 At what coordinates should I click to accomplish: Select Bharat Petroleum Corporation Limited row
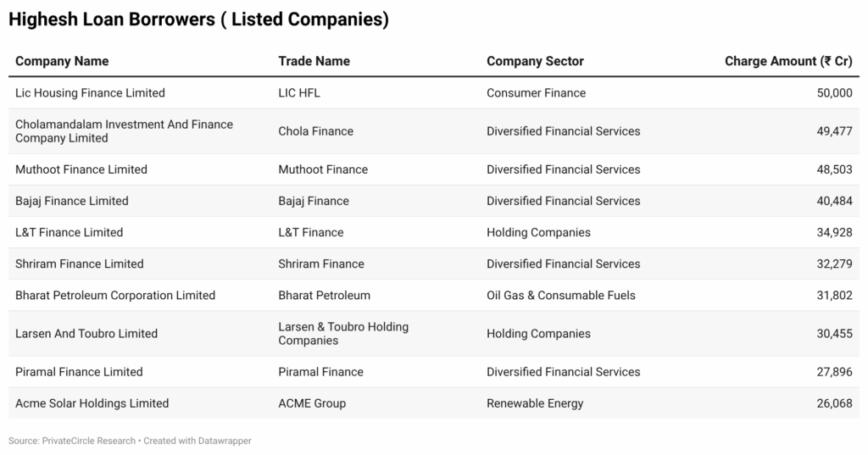click(x=115, y=295)
